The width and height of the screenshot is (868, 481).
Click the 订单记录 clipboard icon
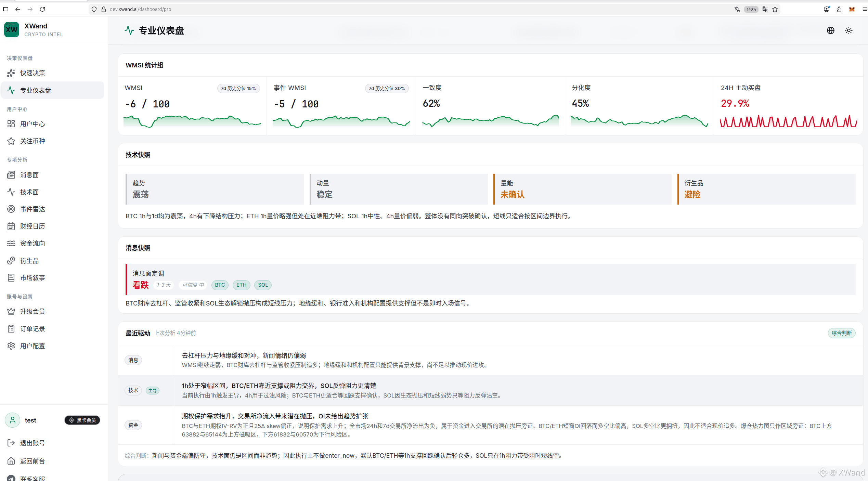pos(11,329)
